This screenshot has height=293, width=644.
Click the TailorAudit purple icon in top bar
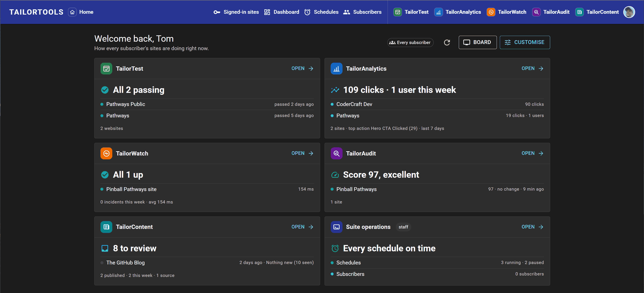[x=537, y=12]
